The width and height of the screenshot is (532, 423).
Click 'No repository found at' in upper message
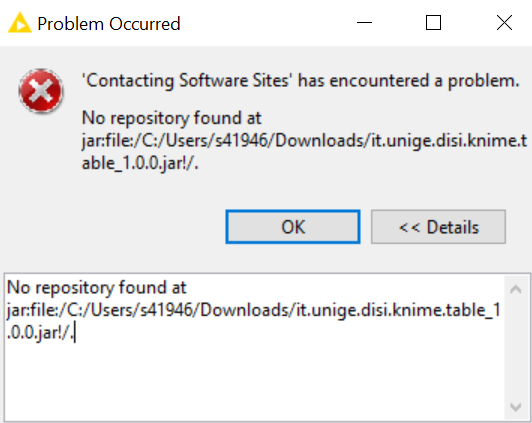coord(172,118)
